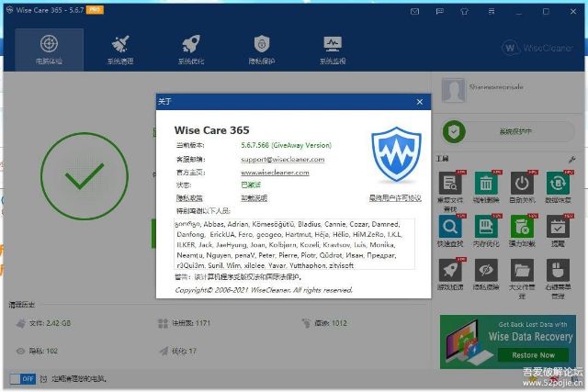Launch the 数据恢复 data recovery tool
The width and height of the screenshot is (588, 392).
[x=558, y=184]
